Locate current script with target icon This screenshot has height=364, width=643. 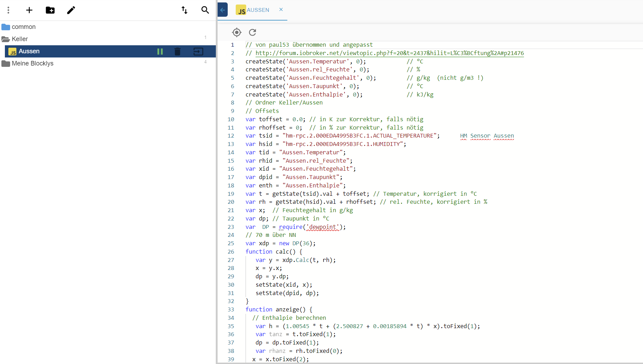[237, 32]
